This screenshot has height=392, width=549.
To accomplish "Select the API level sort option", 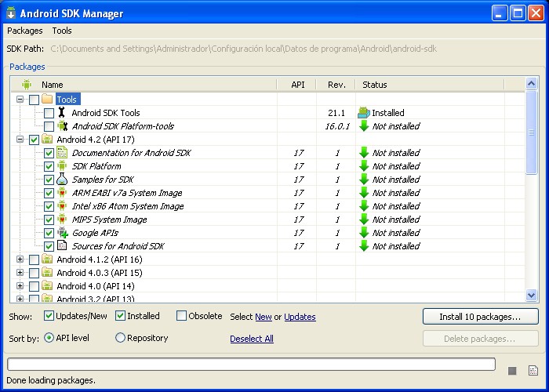I will [x=49, y=338].
